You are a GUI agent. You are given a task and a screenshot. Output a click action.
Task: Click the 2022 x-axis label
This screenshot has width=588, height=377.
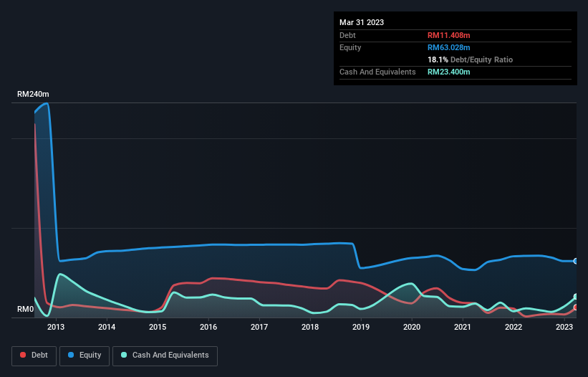point(514,327)
